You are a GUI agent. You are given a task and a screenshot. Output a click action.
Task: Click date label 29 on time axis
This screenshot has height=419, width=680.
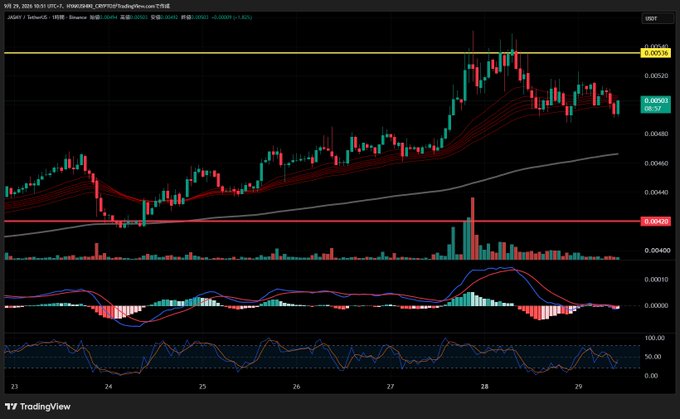[578, 386]
